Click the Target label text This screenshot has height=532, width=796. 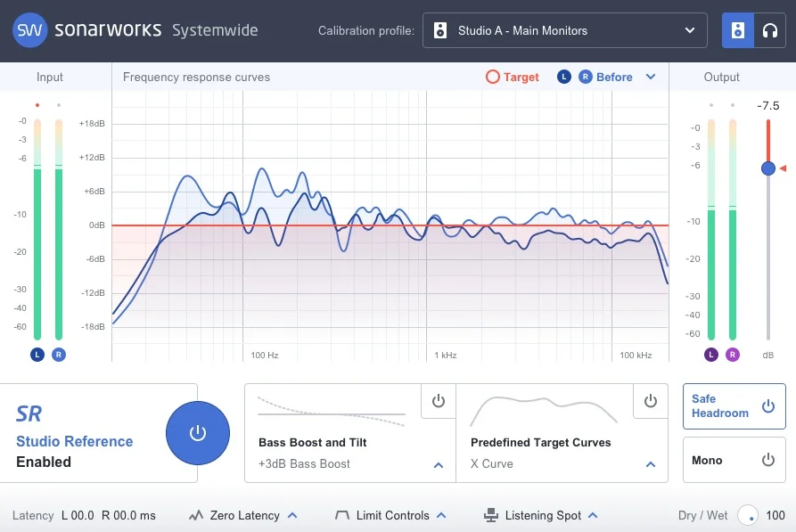click(521, 78)
